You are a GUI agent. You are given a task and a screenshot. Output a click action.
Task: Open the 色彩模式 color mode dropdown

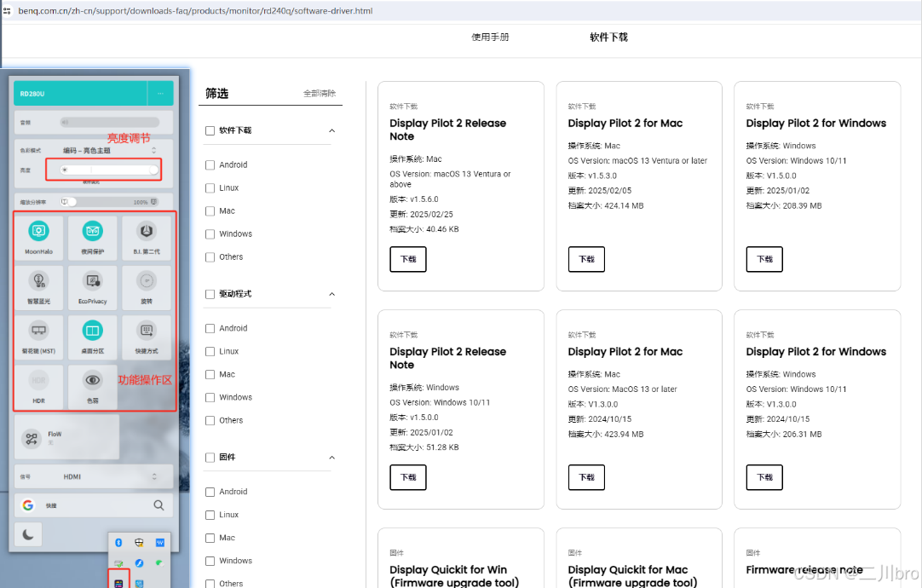[109, 151]
